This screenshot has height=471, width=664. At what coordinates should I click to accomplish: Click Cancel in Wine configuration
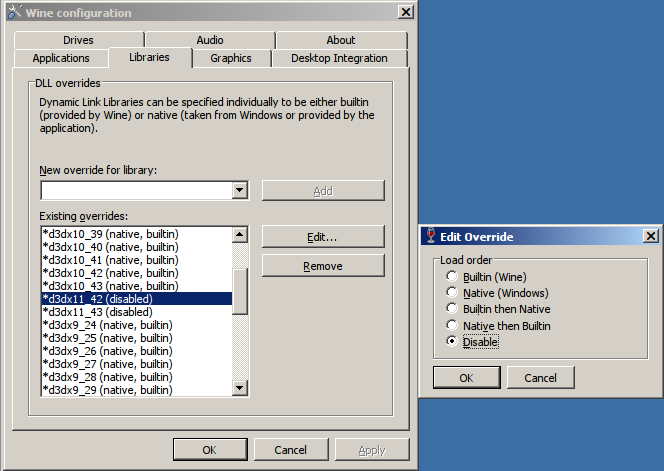point(291,449)
